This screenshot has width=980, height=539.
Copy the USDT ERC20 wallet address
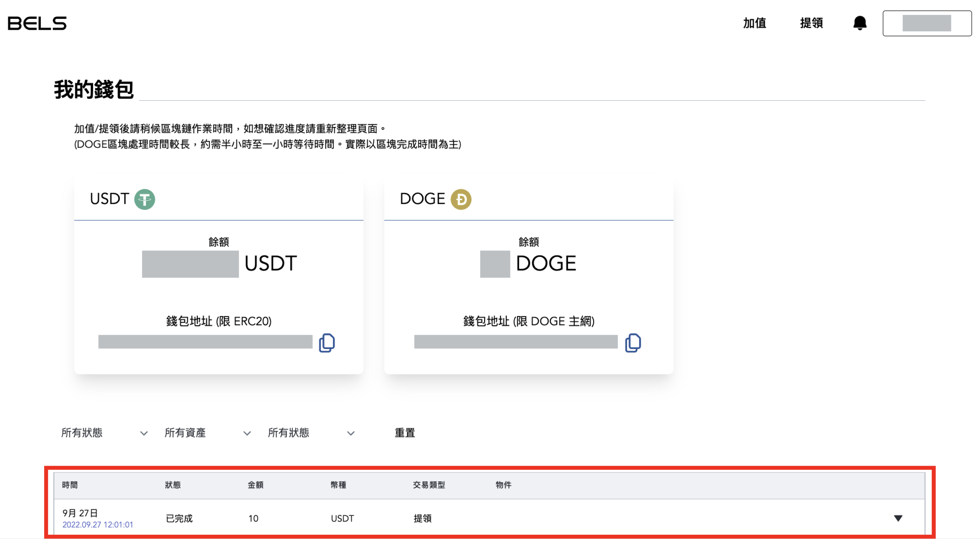tap(327, 343)
